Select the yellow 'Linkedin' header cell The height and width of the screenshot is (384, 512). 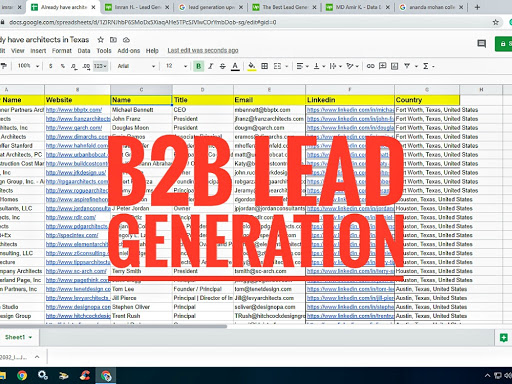pyautogui.click(x=350, y=100)
